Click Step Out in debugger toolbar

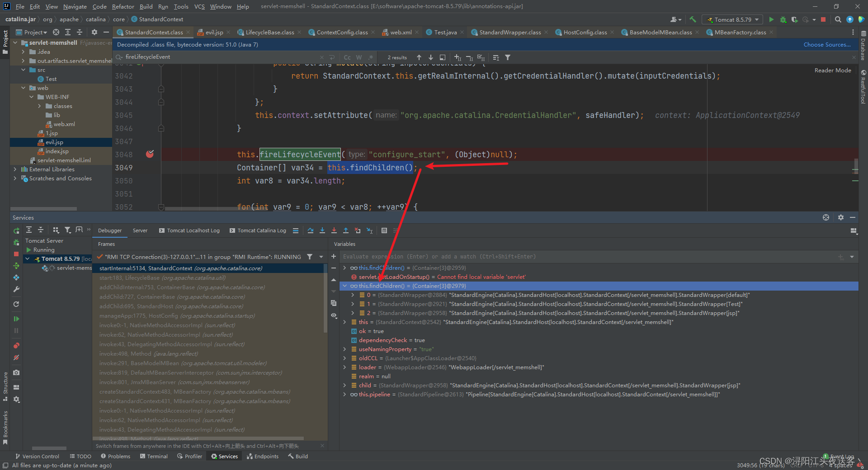(346, 230)
